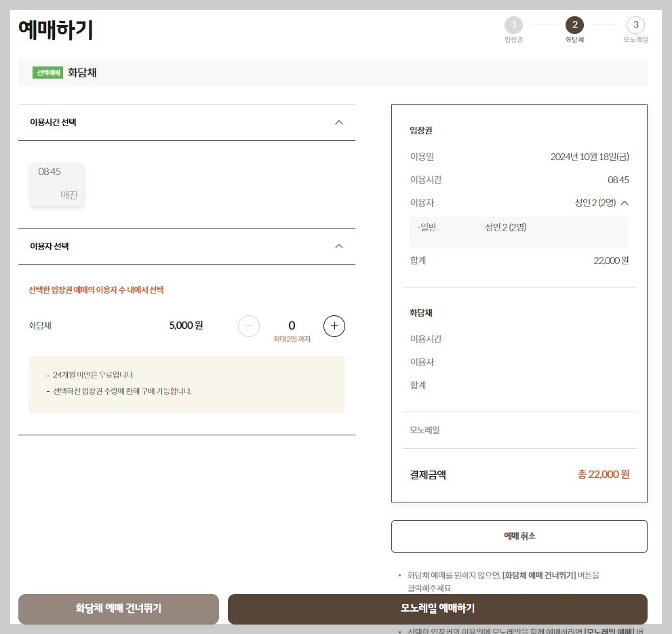Click the 08:45 value in the 입장권 summary

click(x=618, y=180)
